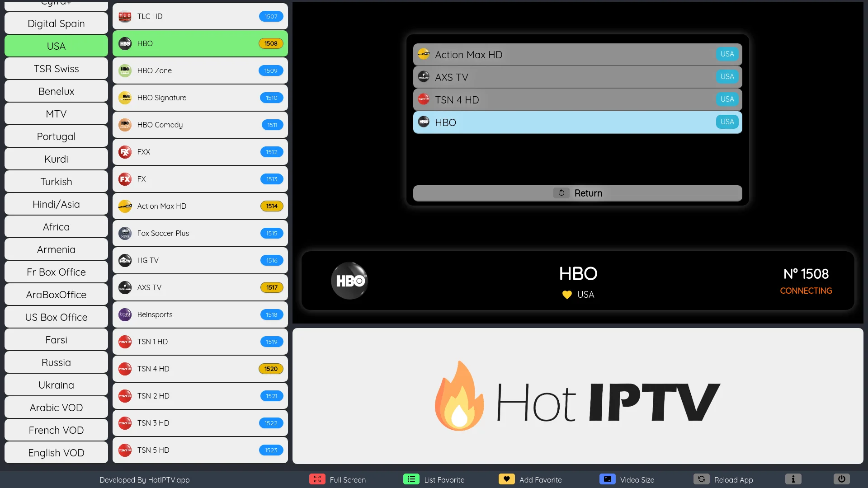Click the Full Screen icon
Viewport: 868px width, 488px height.
coord(317,479)
